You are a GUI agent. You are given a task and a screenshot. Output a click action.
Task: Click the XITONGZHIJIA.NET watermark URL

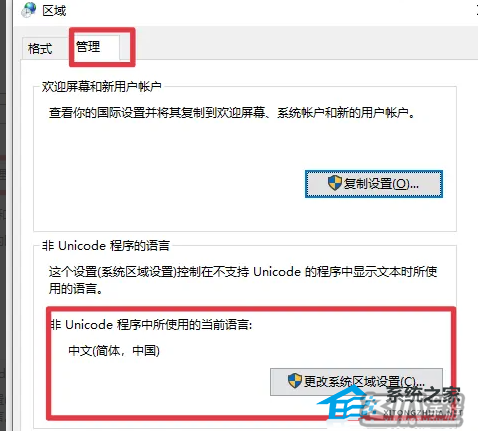(x=423, y=413)
